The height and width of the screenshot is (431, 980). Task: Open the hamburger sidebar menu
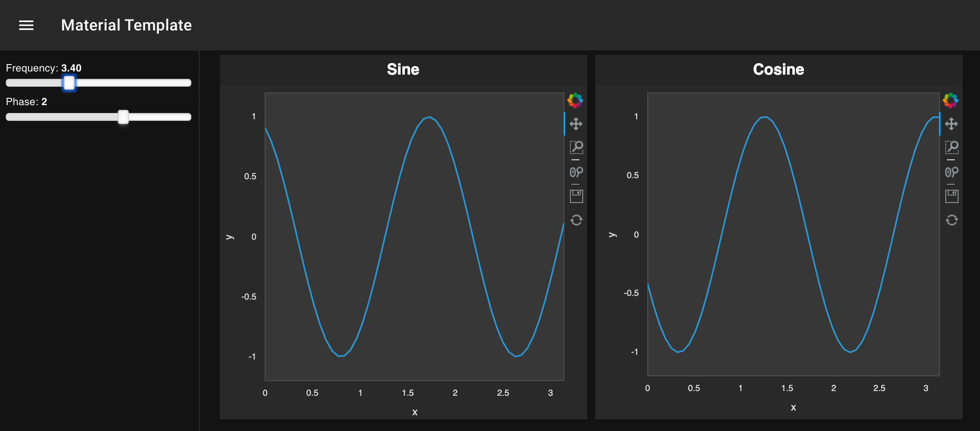click(26, 25)
